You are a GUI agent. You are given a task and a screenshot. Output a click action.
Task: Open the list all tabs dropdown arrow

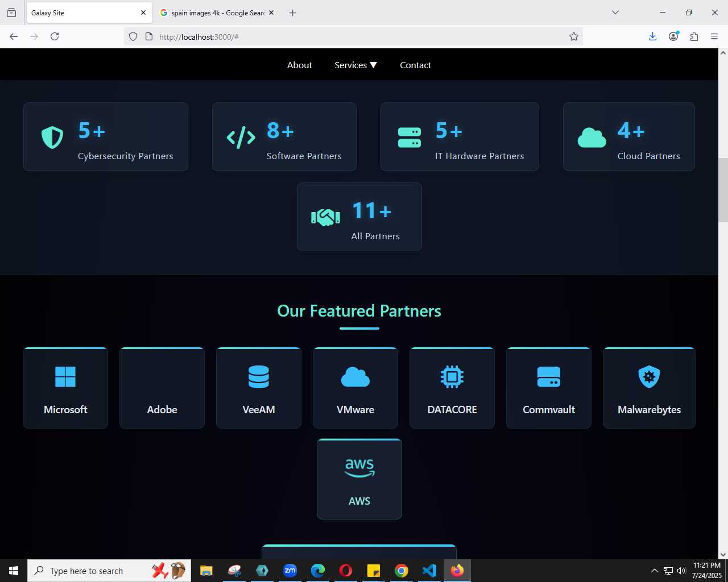(x=615, y=13)
